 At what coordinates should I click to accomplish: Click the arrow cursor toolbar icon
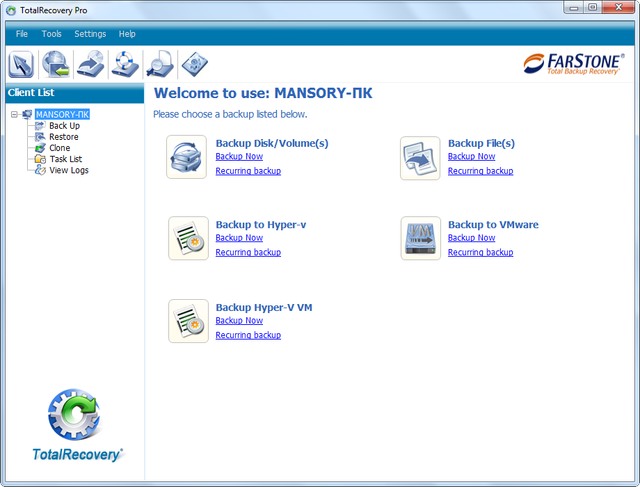click(22, 64)
